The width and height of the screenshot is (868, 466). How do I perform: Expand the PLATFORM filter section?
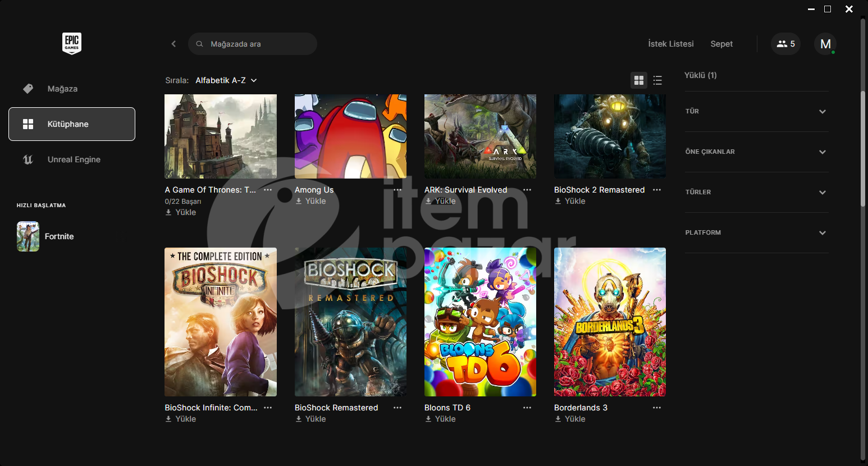click(x=756, y=232)
